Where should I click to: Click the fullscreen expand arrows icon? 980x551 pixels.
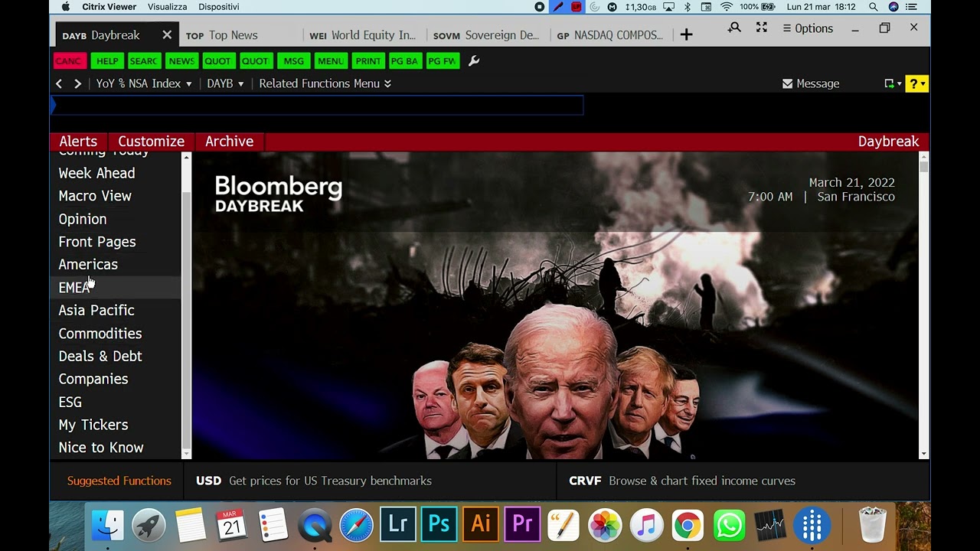pyautogui.click(x=762, y=28)
